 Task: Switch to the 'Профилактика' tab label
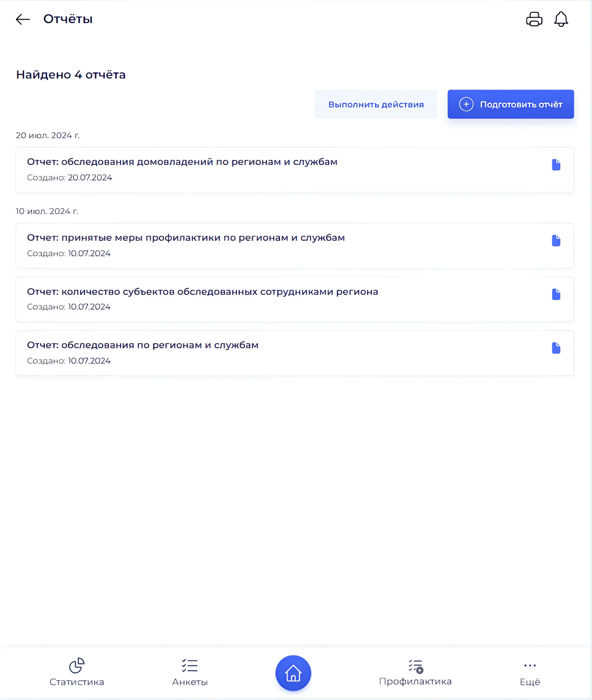[x=415, y=681]
